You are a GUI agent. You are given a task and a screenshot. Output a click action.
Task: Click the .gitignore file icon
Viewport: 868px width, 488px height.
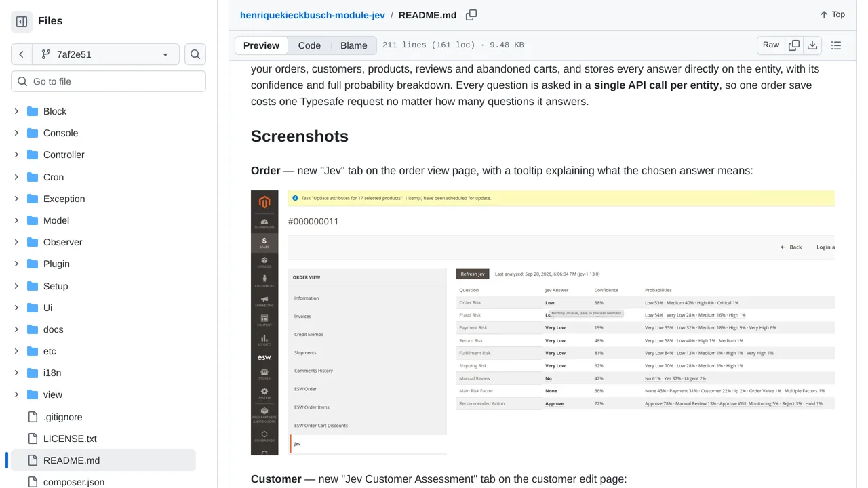pyautogui.click(x=33, y=417)
